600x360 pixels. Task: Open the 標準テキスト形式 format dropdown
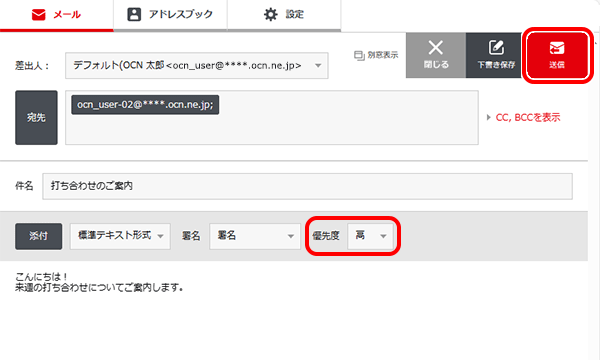coord(120,236)
